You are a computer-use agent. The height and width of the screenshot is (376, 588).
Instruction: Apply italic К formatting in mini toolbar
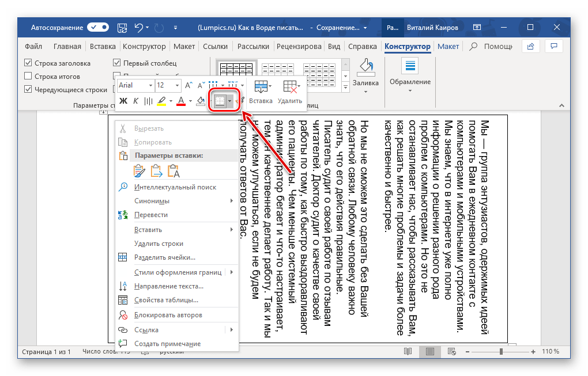click(x=135, y=101)
